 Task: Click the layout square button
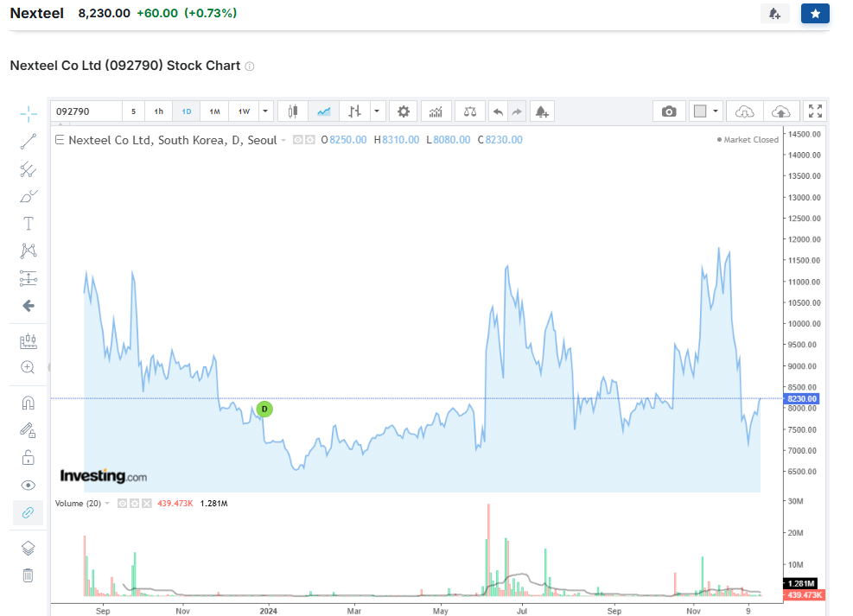click(x=700, y=111)
